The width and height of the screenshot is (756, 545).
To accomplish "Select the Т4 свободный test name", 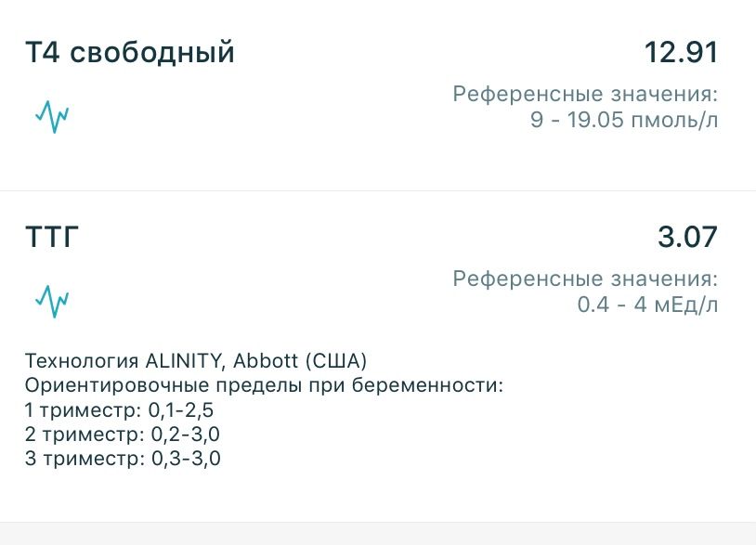I will click(130, 51).
